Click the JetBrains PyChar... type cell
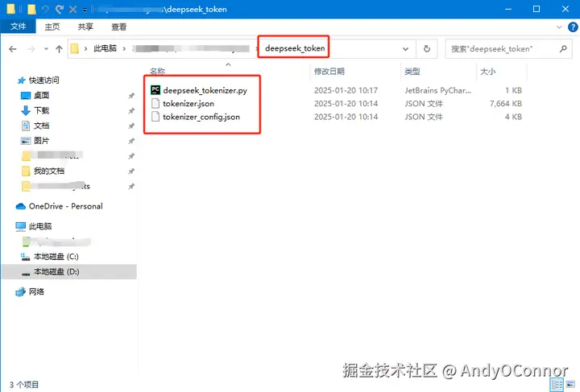 [x=438, y=90]
